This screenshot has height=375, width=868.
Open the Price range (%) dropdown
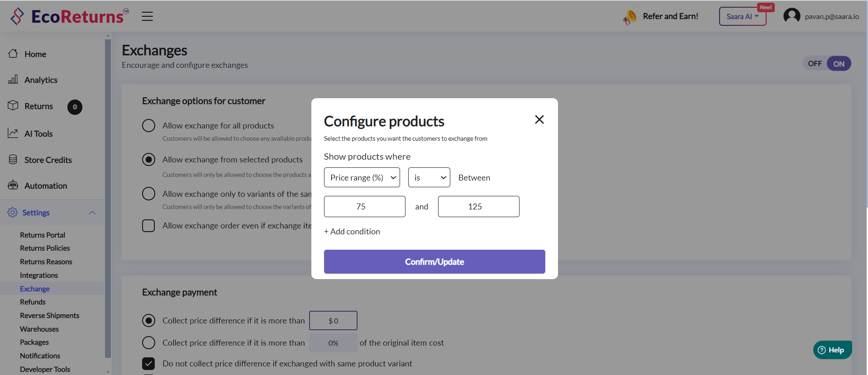click(362, 178)
